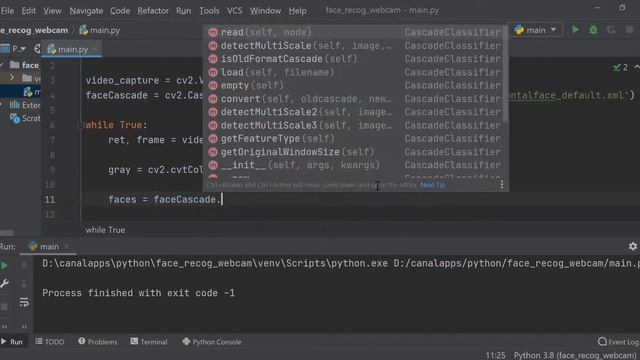Choose detectMultiScale2 completion item

point(354,112)
